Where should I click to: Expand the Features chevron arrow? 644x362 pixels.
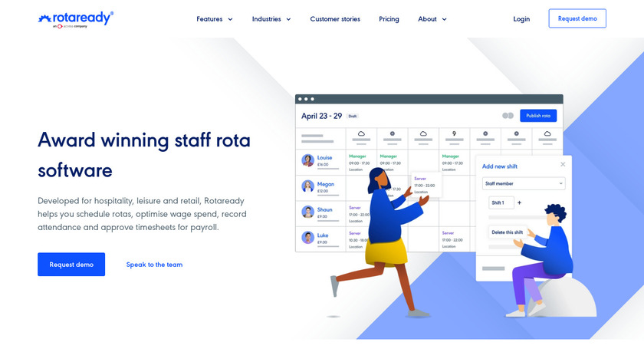(x=230, y=19)
